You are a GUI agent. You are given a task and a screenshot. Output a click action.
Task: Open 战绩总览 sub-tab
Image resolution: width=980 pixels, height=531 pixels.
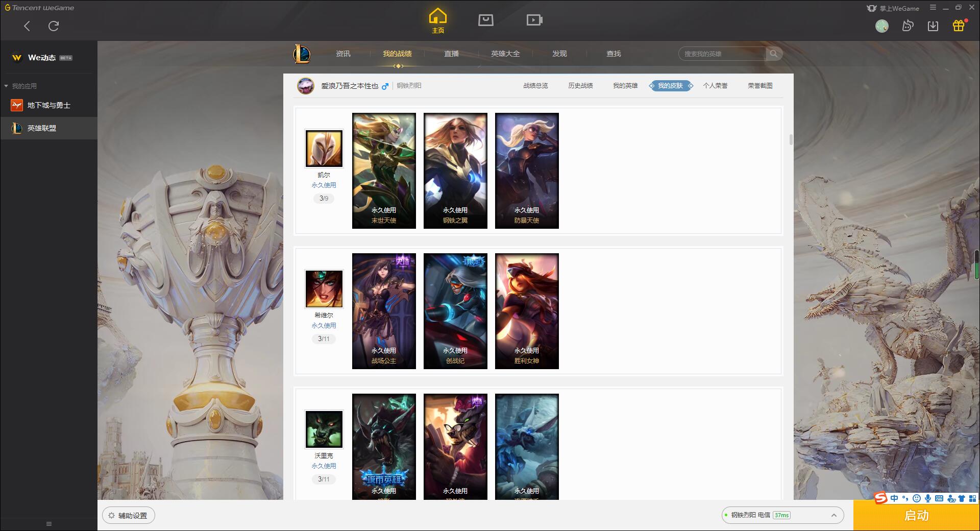click(535, 86)
